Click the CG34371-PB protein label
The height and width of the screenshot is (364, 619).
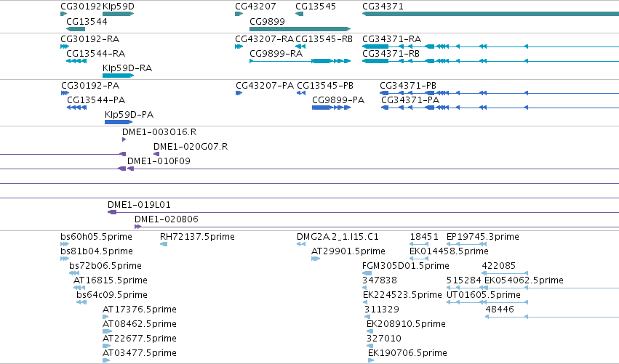pos(408,86)
